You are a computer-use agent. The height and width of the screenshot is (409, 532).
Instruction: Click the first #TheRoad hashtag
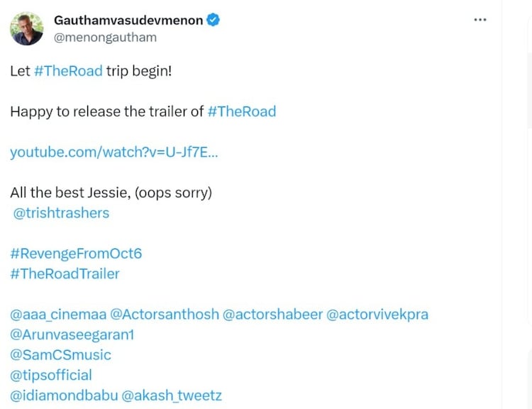68,71
